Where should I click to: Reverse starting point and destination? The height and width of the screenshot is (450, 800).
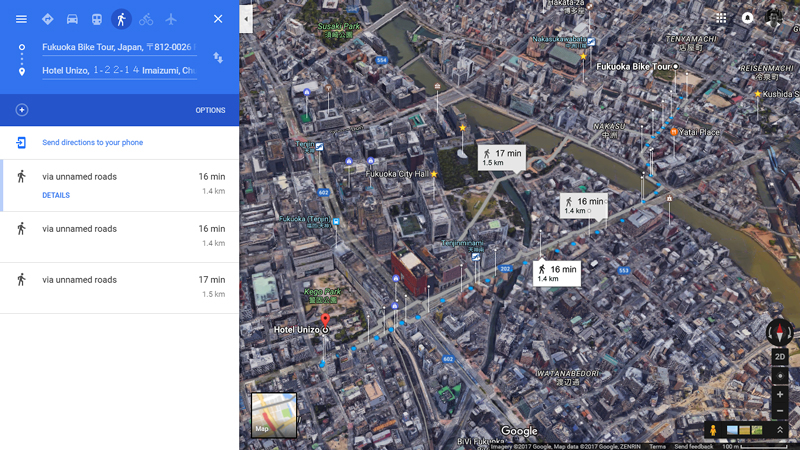(x=218, y=58)
